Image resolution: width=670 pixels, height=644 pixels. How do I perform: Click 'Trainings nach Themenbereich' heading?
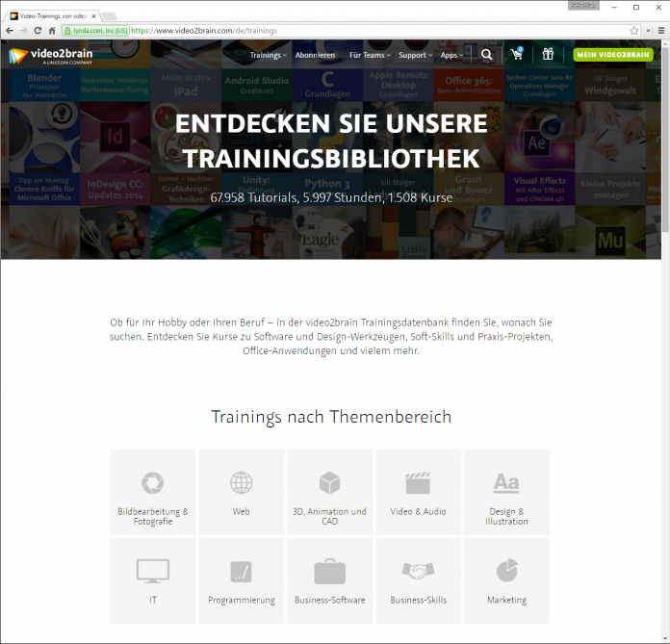tap(331, 417)
